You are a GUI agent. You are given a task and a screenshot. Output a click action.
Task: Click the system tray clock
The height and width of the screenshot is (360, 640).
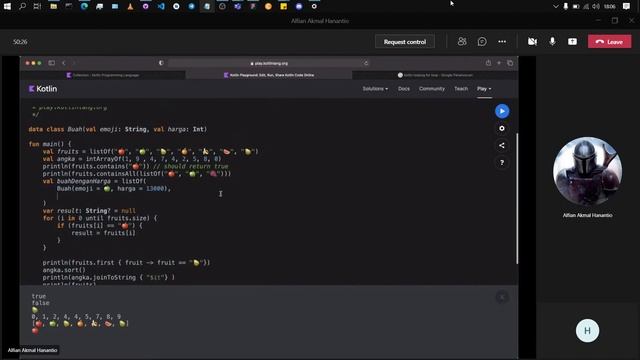click(609, 6)
